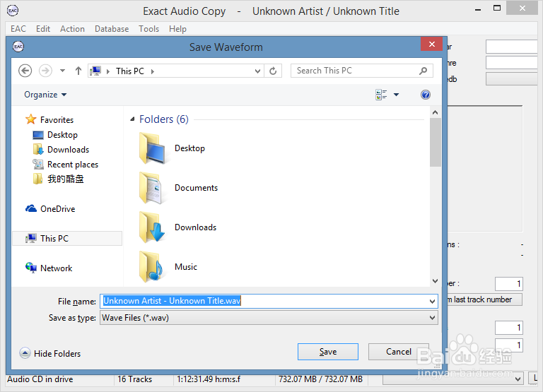
Task: Click the Recent places icon in sidebar
Action: click(37, 164)
